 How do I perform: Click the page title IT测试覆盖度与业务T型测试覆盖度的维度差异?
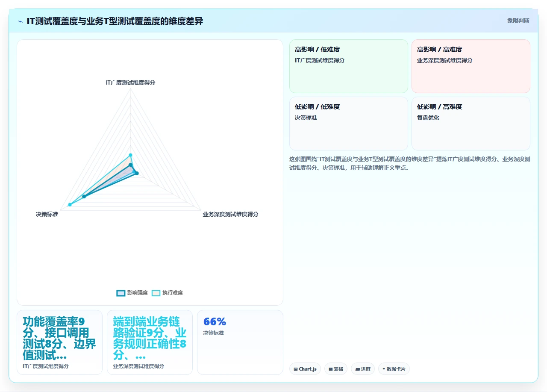115,21
